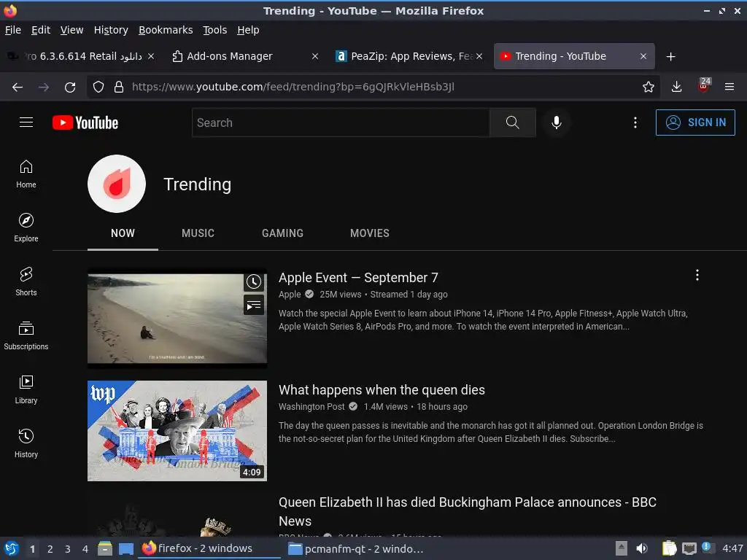Image resolution: width=747 pixels, height=560 pixels.
Task: Open What happens when the queen dies title
Action: click(x=382, y=390)
